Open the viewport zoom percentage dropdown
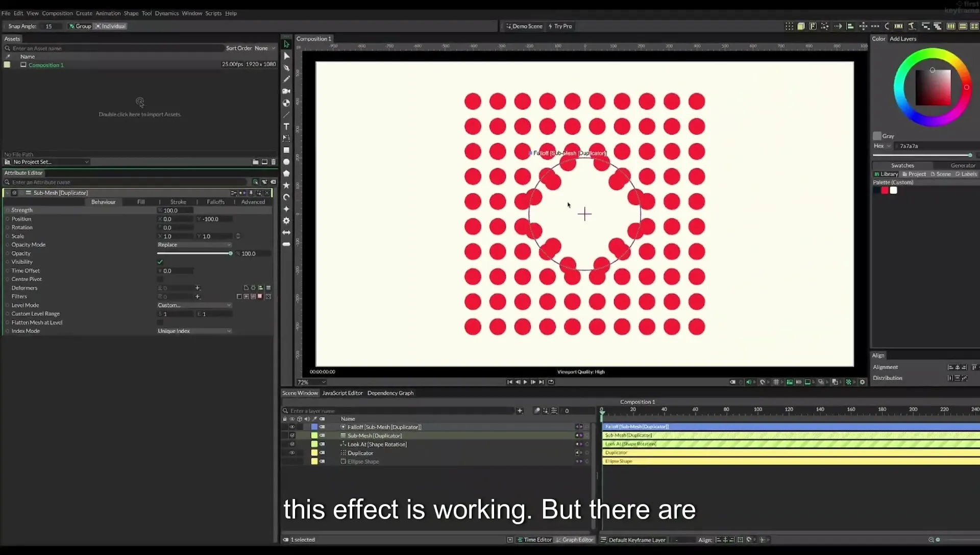This screenshot has width=980, height=555. [x=311, y=382]
